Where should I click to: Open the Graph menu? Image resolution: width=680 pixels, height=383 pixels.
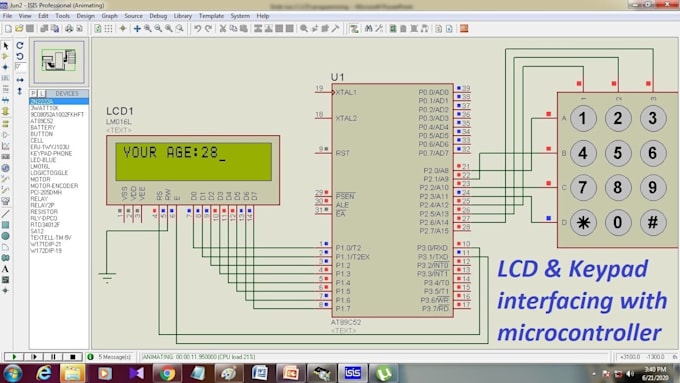109,16
